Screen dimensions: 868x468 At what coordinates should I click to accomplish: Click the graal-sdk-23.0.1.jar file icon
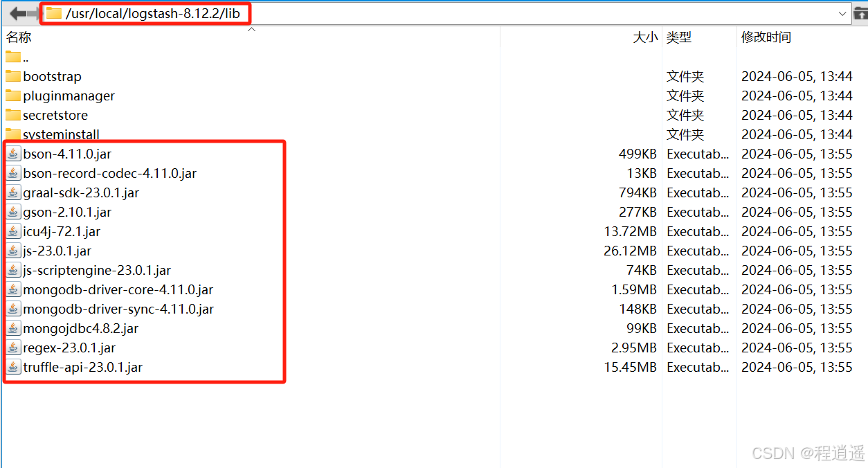click(13, 192)
